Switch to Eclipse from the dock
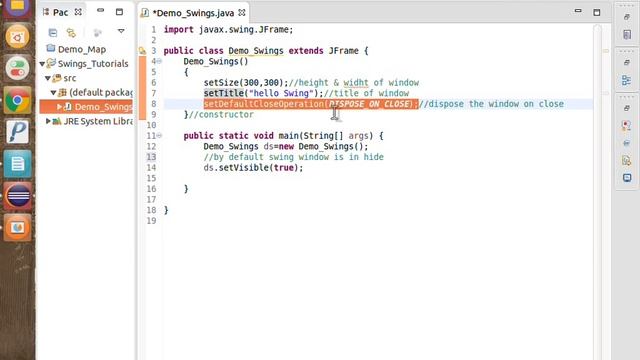This screenshot has height=360, width=640. 18,196
